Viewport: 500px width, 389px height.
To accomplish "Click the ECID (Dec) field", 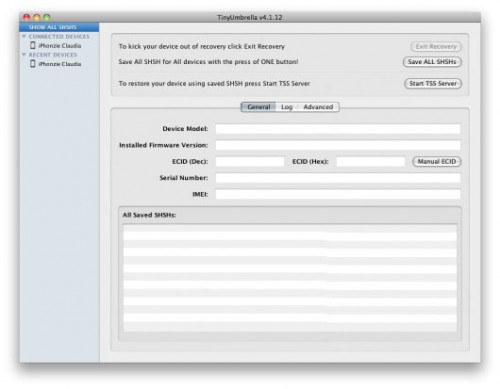I will pyautogui.click(x=250, y=162).
